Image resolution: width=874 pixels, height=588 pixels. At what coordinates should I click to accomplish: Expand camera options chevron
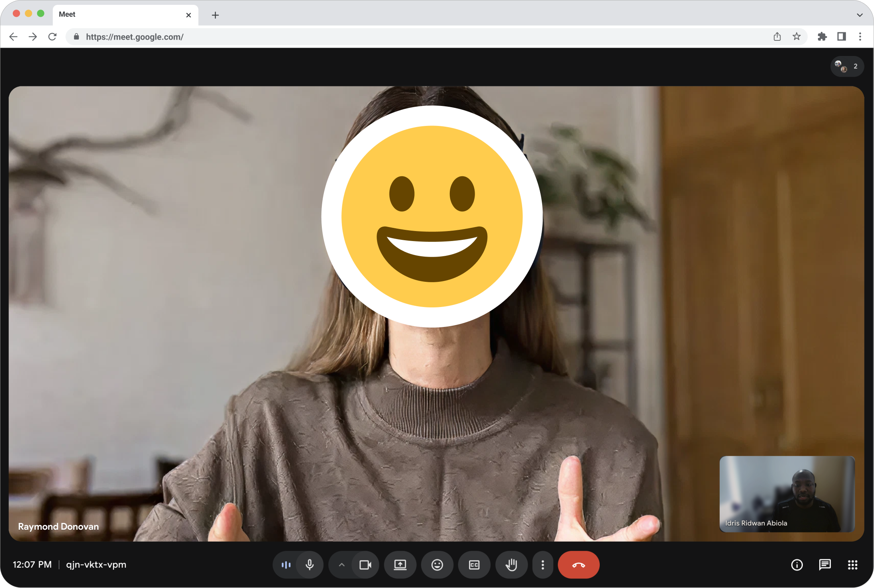pyautogui.click(x=341, y=565)
